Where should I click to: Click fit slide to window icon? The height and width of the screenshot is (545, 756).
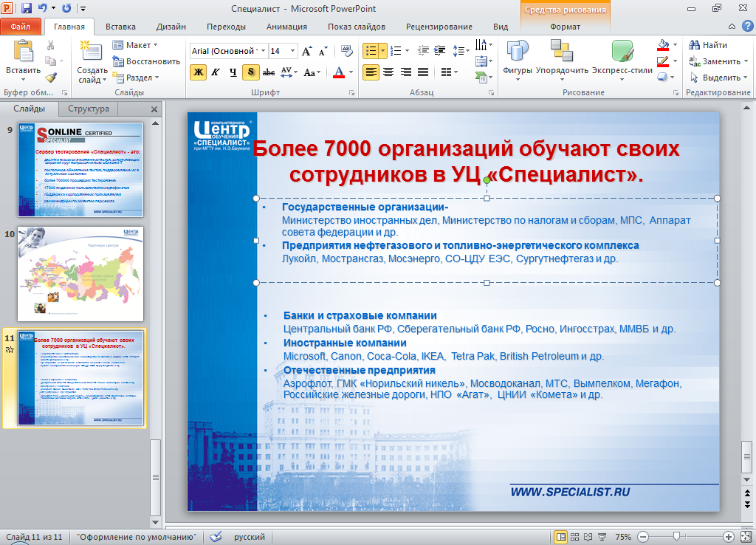click(745, 537)
